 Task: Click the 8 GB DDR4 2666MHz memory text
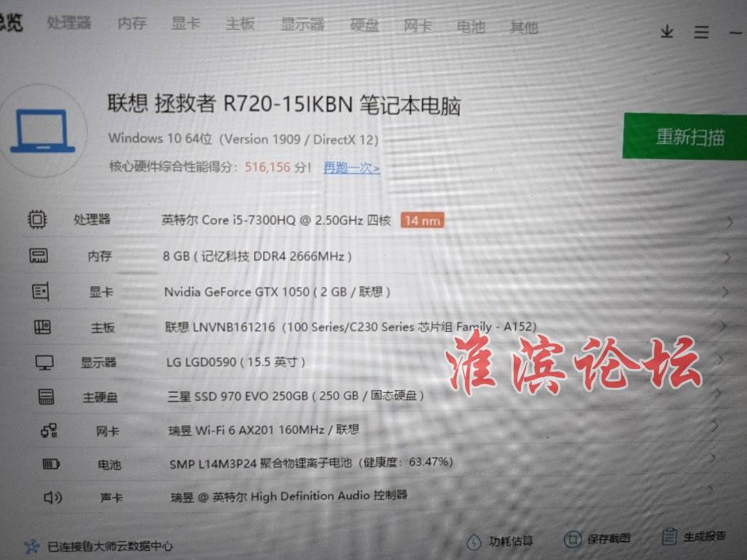257,256
